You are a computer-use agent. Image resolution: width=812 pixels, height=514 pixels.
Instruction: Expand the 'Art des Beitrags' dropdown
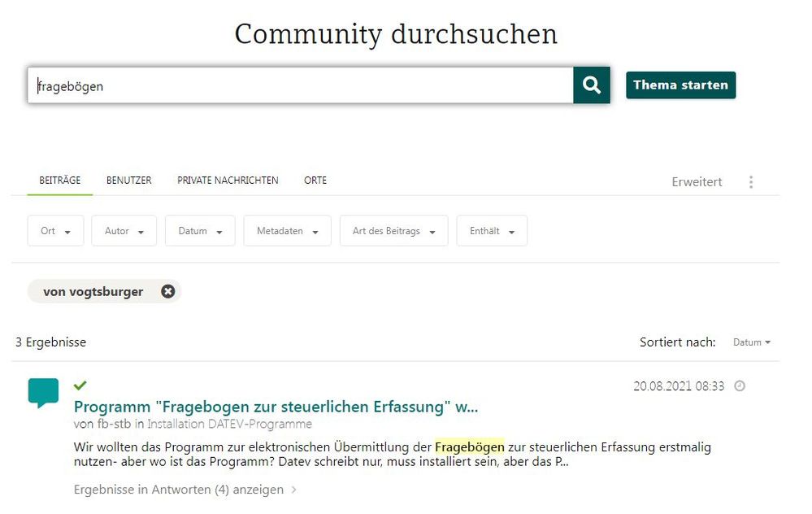click(x=393, y=231)
